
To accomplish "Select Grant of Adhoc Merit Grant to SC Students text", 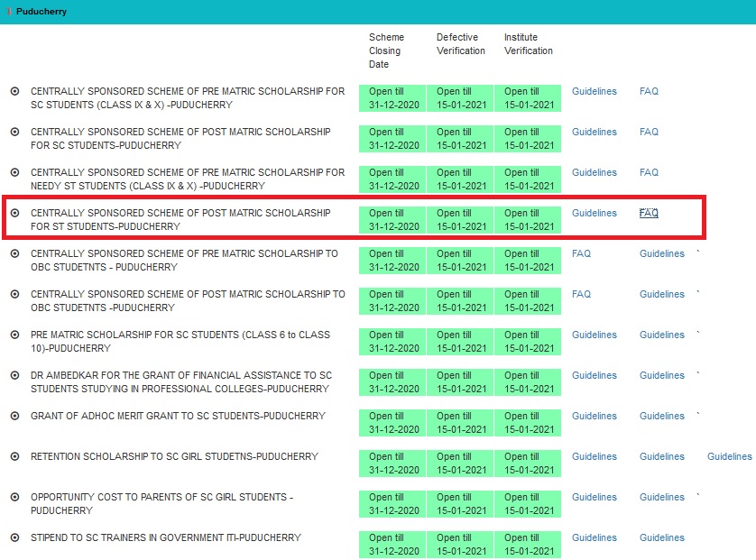I will tap(178, 416).
